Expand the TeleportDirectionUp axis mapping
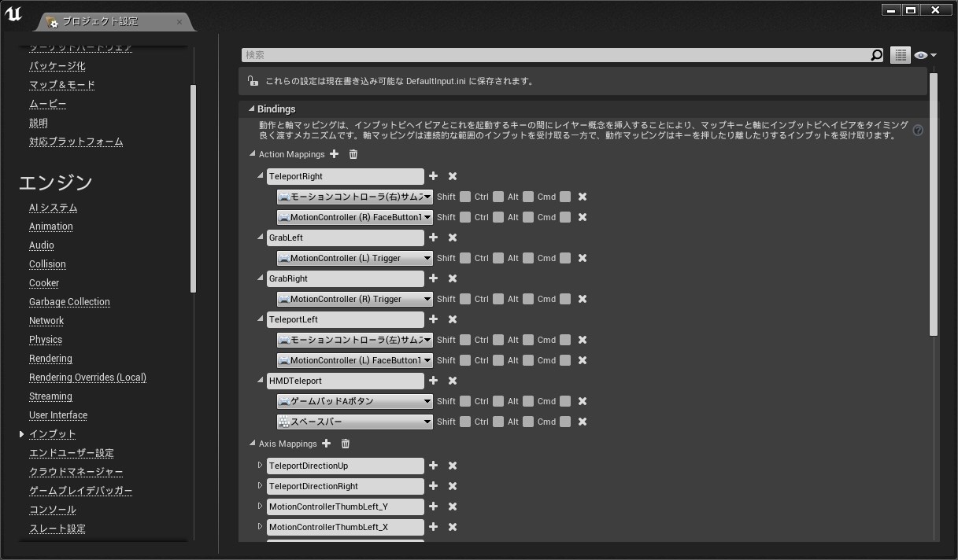Viewport: 958px width, 560px height. [x=260, y=466]
